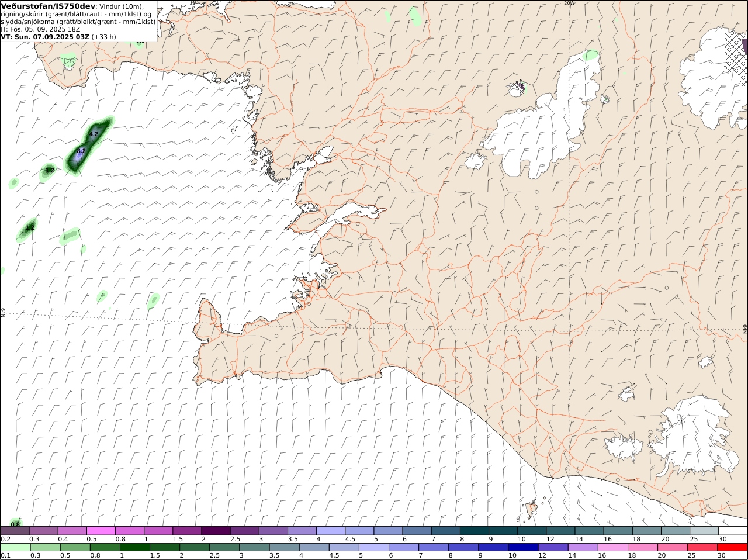
Task: Choose the deep blue rain swatch at 10
Action: coord(523,547)
